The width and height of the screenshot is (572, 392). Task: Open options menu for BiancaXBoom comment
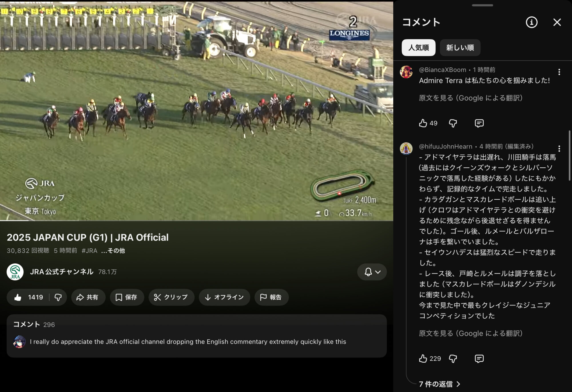point(559,72)
